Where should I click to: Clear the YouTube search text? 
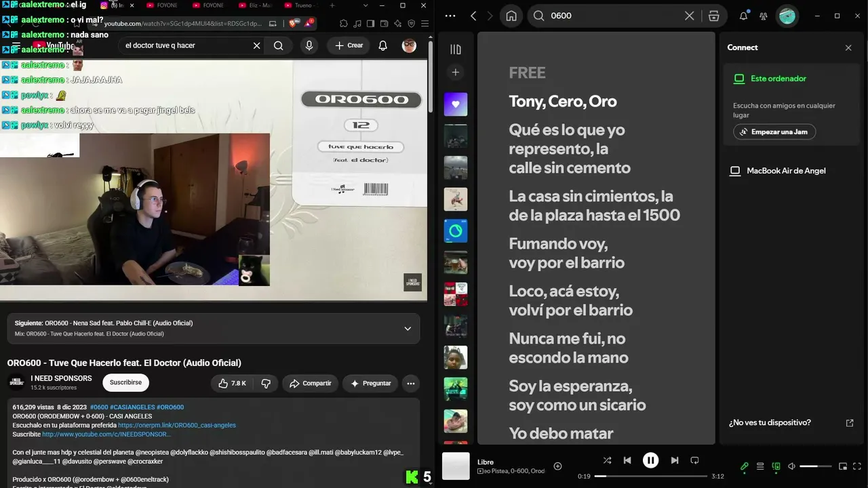[x=257, y=45]
